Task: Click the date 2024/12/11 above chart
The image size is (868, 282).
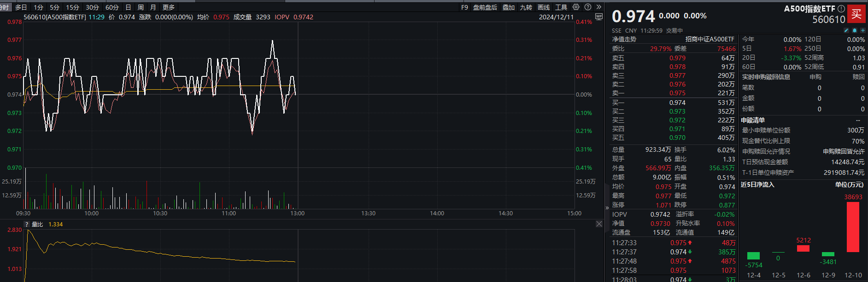Action: (x=556, y=17)
